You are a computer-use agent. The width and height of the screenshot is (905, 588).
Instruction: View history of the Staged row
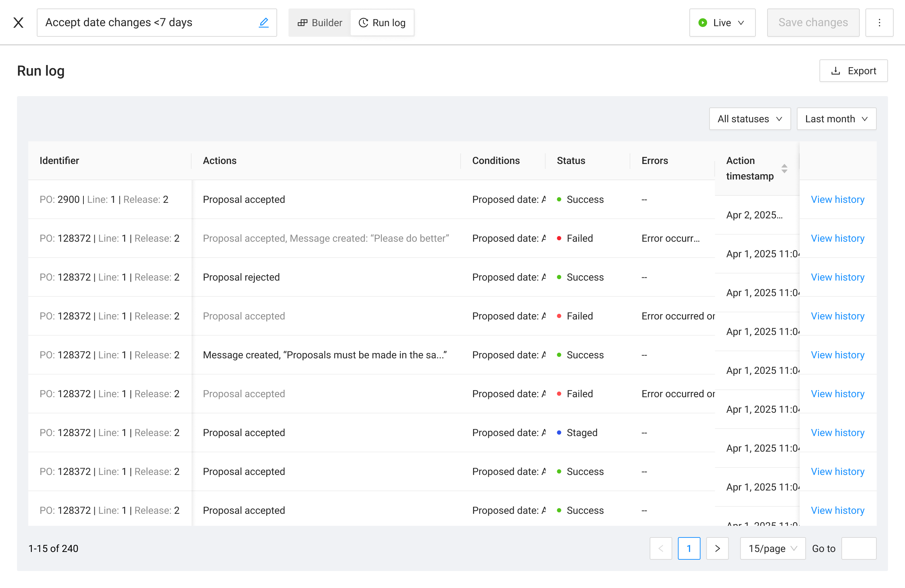click(x=837, y=433)
